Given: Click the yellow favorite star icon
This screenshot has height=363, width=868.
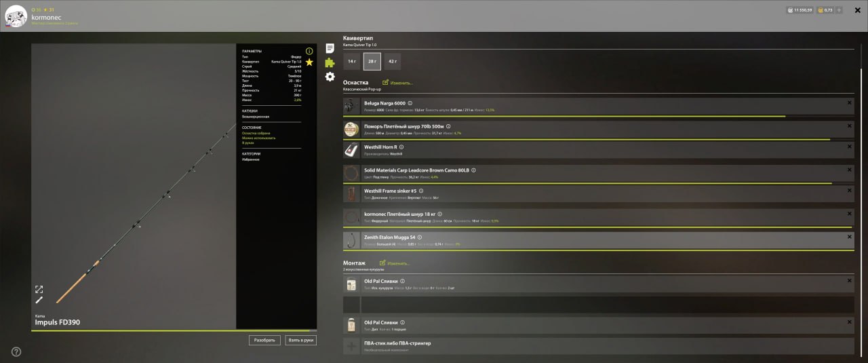Looking at the screenshot, I should tap(309, 62).
